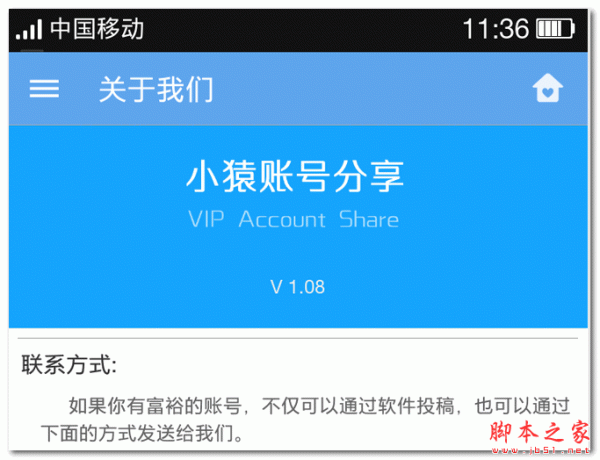Screen dimensions: 600x460
Task: Tap the signal strength bars icon
Action: coord(29,29)
